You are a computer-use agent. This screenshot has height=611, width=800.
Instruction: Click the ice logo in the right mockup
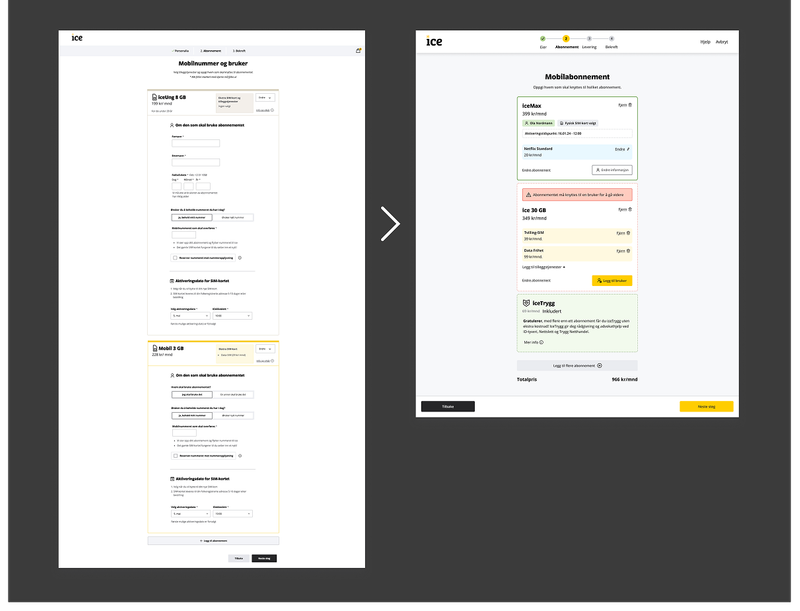point(434,41)
